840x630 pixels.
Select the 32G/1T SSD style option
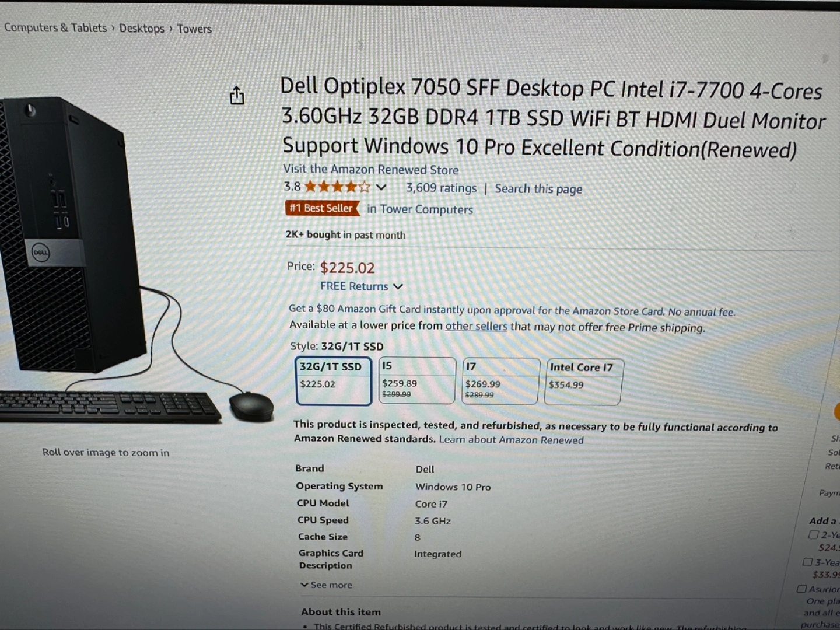click(x=334, y=381)
